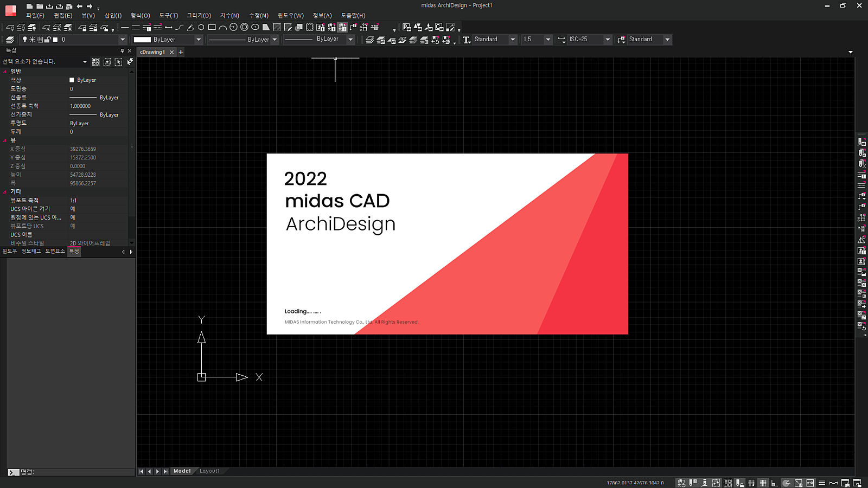
Task: Open the ByLayer linetype dropdown
Action: [x=275, y=40]
